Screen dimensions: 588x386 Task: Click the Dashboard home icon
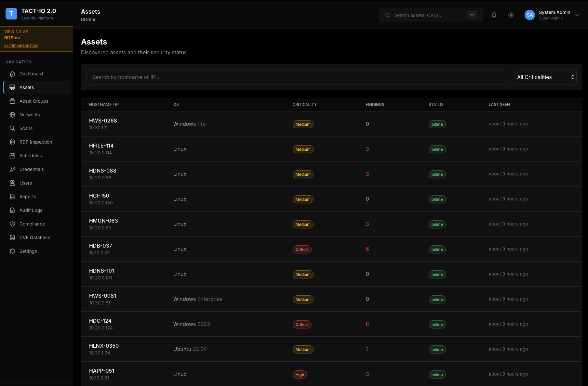[12, 74]
